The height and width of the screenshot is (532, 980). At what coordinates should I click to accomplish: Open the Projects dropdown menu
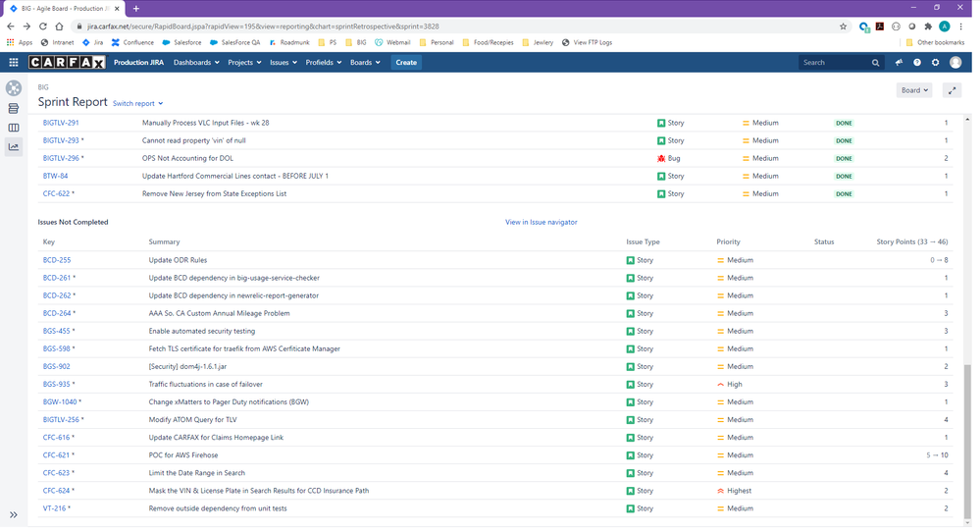[244, 63]
